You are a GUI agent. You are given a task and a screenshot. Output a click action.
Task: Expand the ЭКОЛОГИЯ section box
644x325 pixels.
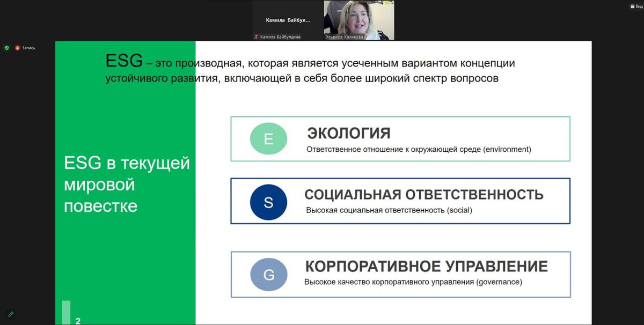pyautogui.click(x=400, y=138)
